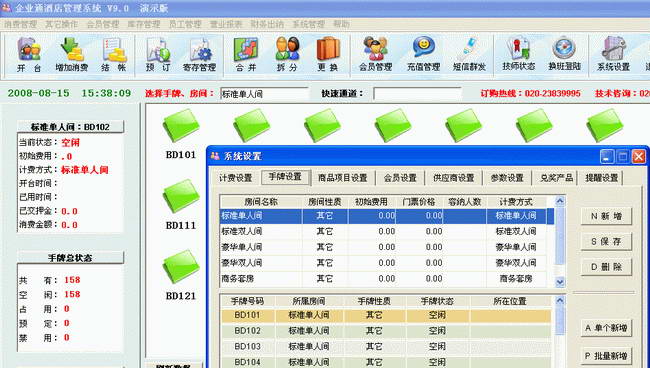This screenshot has height=368, width=650.
Task: Click the 房间名称 column header
Action: click(x=261, y=202)
